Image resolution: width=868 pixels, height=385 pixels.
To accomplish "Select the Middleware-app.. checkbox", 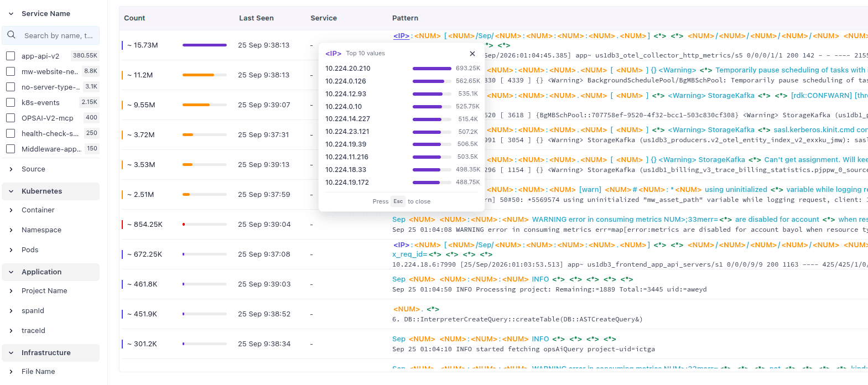I will (x=10, y=149).
